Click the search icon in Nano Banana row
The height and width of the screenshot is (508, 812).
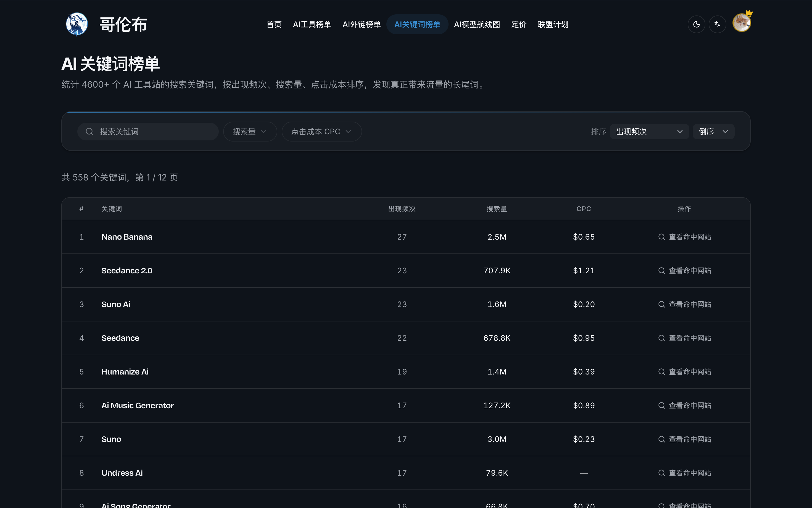tap(662, 237)
